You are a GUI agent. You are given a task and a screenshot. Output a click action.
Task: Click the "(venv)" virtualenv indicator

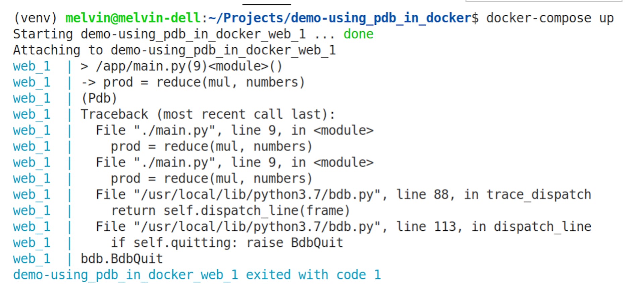pos(35,18)
